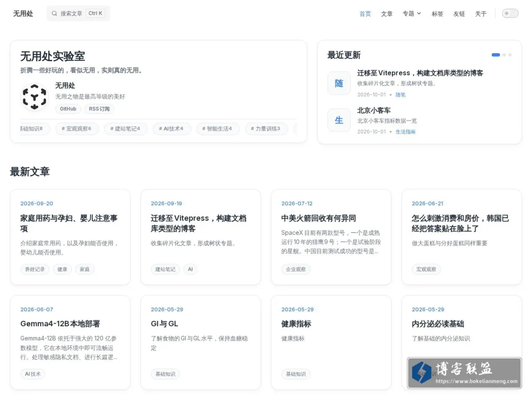This screenshot has height=399, width=532.
Task: Click the AI技术 tag on Gemma4 card
Action: click(33, 374)
